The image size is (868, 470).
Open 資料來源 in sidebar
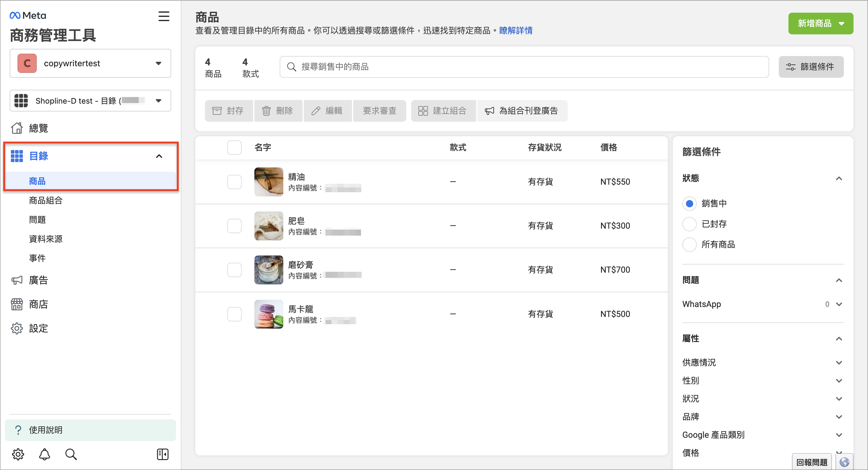click(46, 239)
